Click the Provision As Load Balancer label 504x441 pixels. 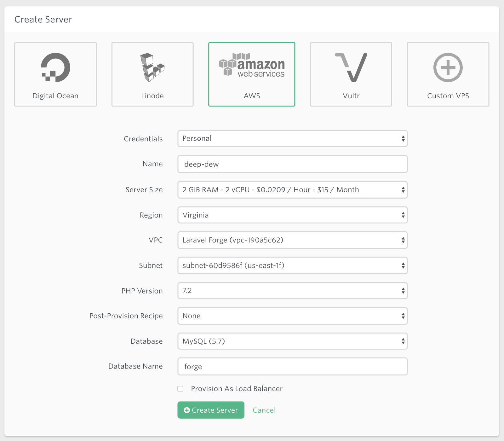pos(237,389)
